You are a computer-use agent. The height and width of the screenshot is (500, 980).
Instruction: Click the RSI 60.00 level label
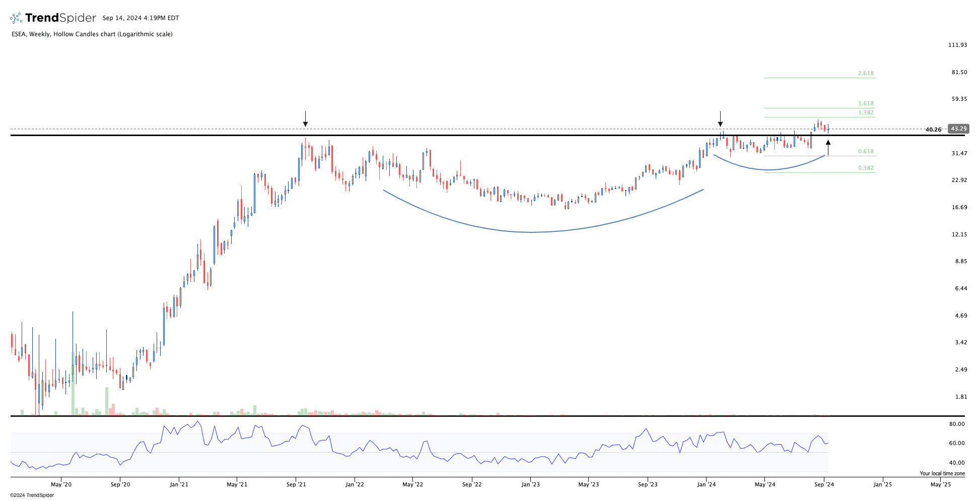pos(957,443)
